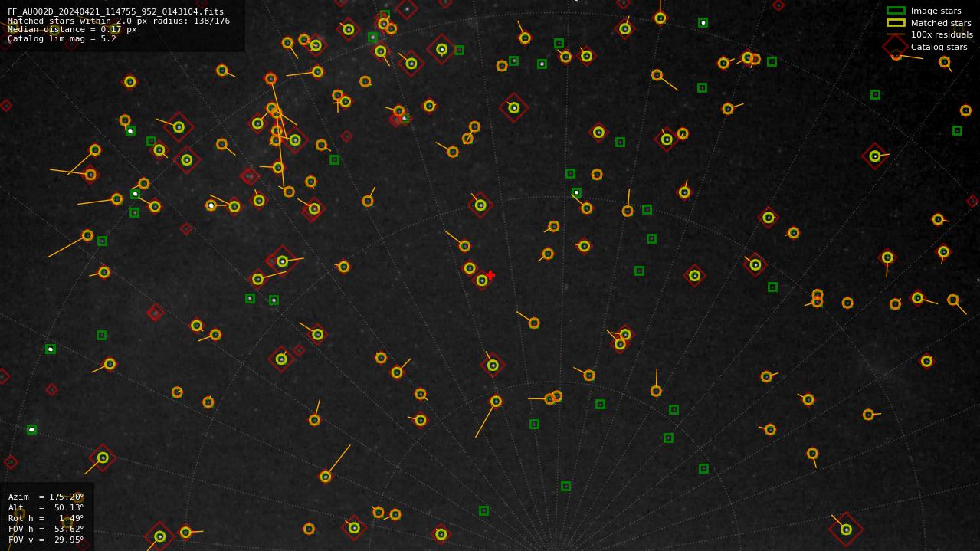Click the green Image stars legend box
This screenshot has width=980, height=551.
coord(896,11)
